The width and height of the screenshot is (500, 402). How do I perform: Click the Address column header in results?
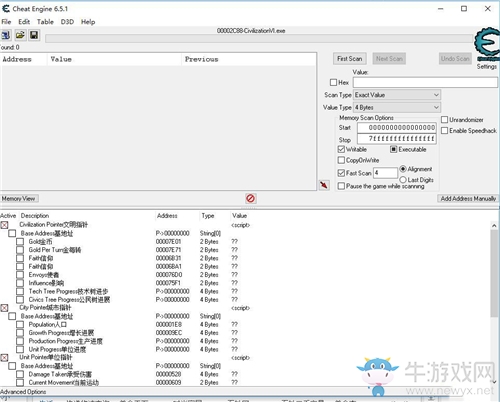click(17, 59)
